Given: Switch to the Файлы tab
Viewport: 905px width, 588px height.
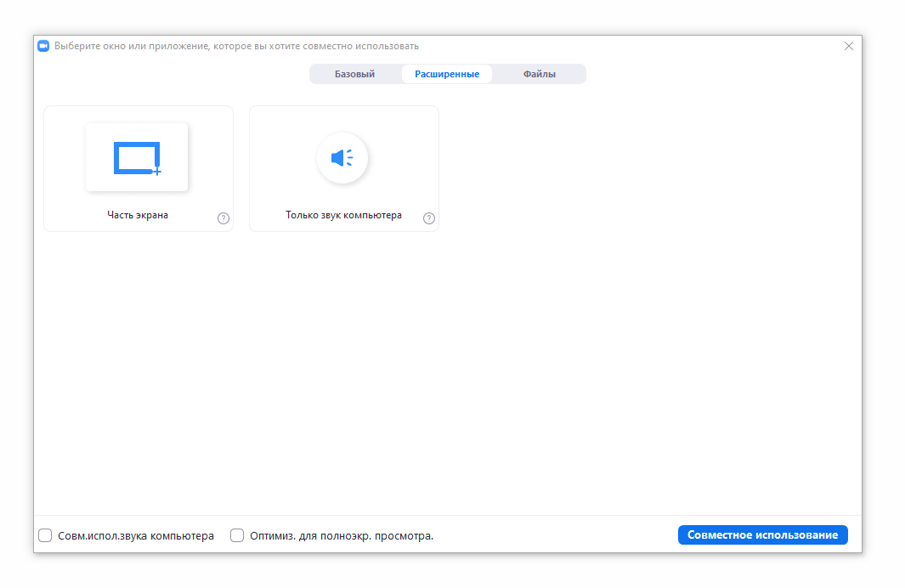Looking at the screenshot, I should (x=539, y=74).
